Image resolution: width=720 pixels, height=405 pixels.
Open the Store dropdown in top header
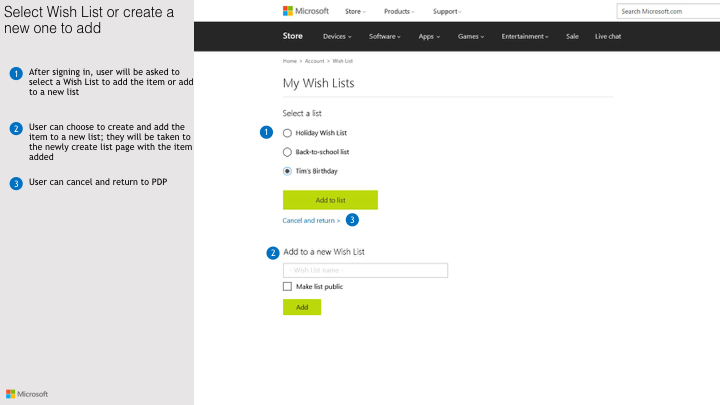point(355,11)
